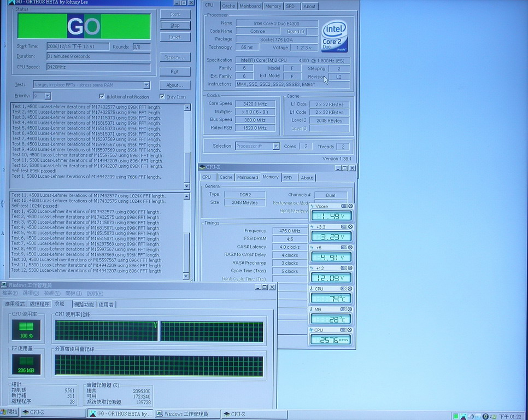Click the upper log's scroll-down arrow
528x420 pixels.
pos(187,186)
